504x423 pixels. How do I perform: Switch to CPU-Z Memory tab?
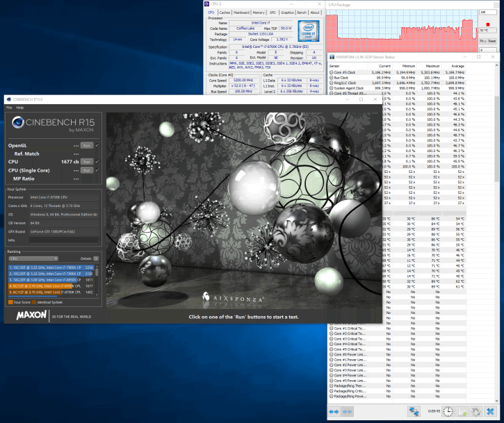tap(259, 13)
